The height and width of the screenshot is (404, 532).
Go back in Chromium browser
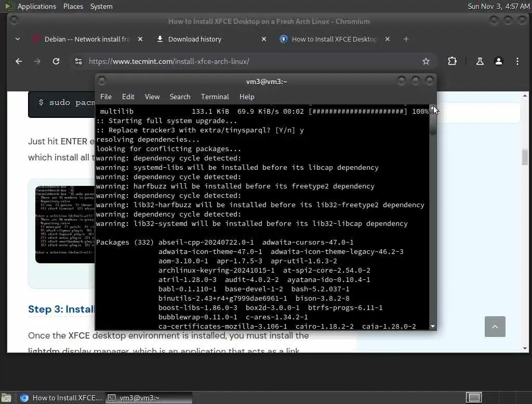[x=19, y=61]
